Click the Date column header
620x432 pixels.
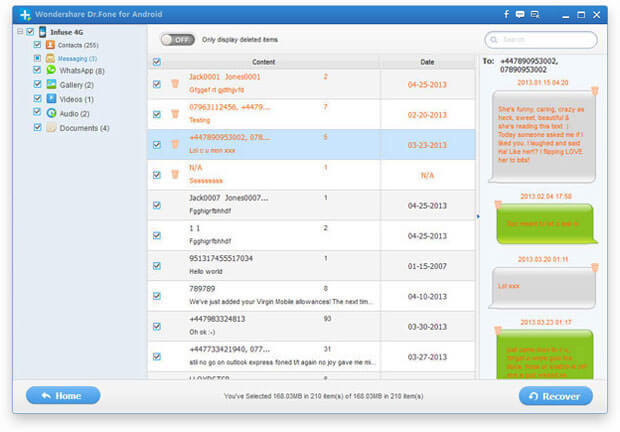(x=427, y=62)
